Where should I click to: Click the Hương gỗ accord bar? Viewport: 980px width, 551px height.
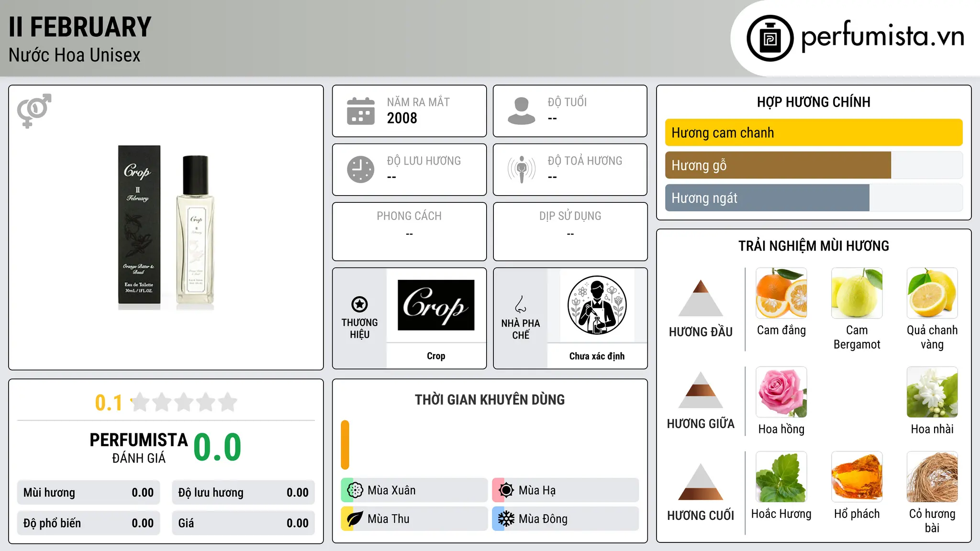[x=813, y=165]
